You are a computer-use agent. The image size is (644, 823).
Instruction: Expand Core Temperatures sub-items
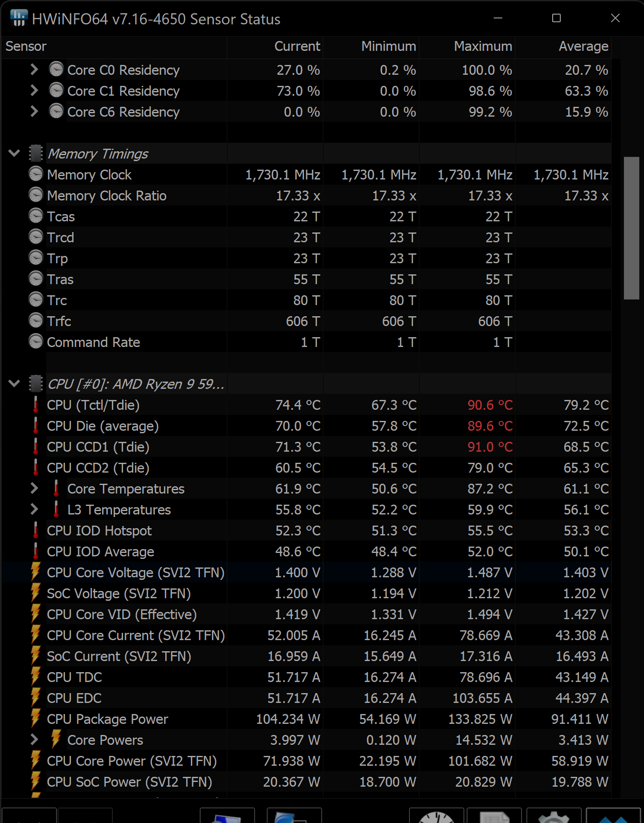(x=34, y=488)
